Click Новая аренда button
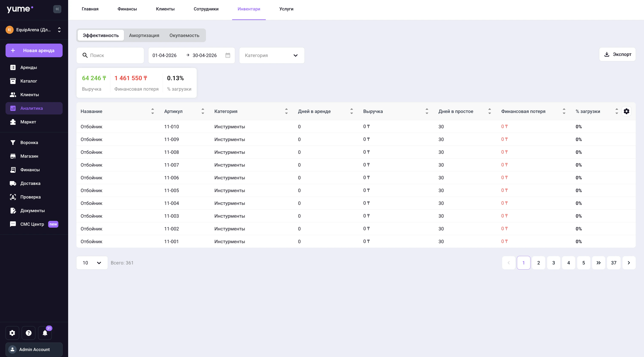 click(34, 50)
